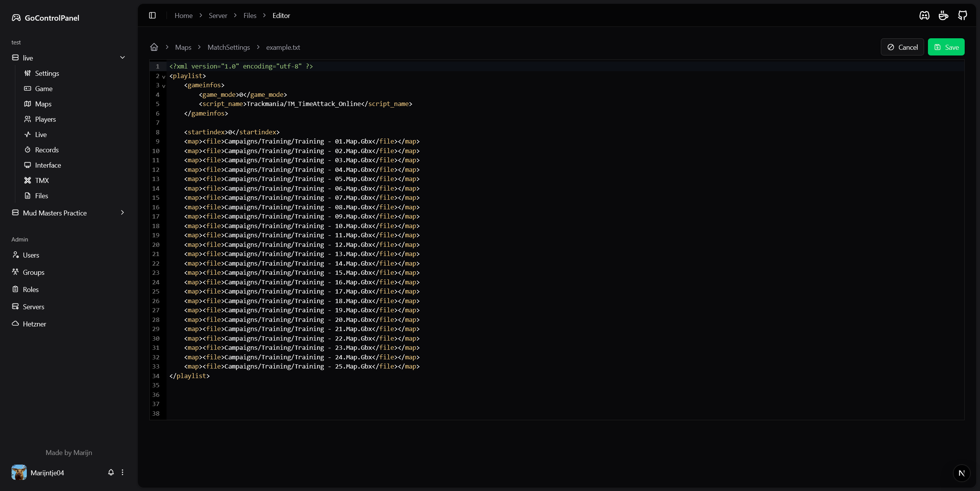The width and height of the screenshot is (980, 491).
Task: Open the GitHub icon link
Action: tap(962, 15)
